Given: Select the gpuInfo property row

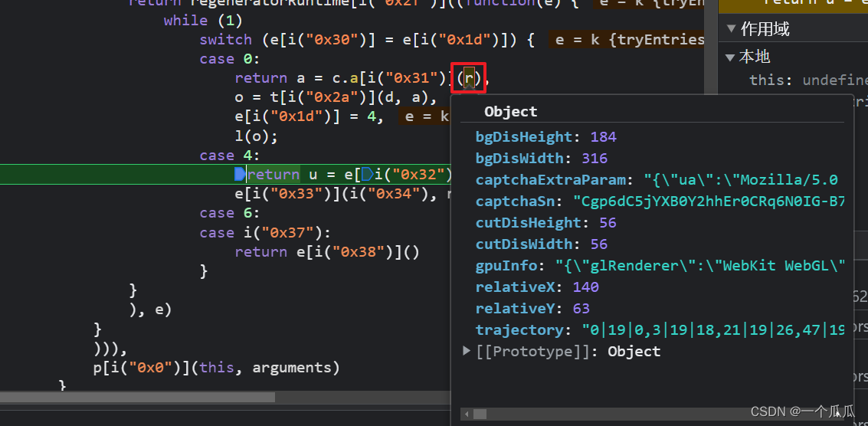Looking at the screenshot, I should point(660,266).
